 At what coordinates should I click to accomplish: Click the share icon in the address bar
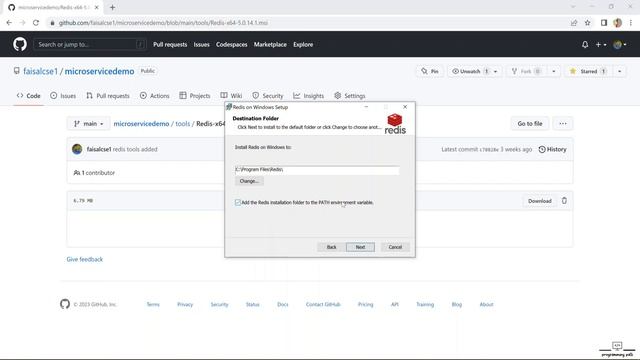click(574, 23)
